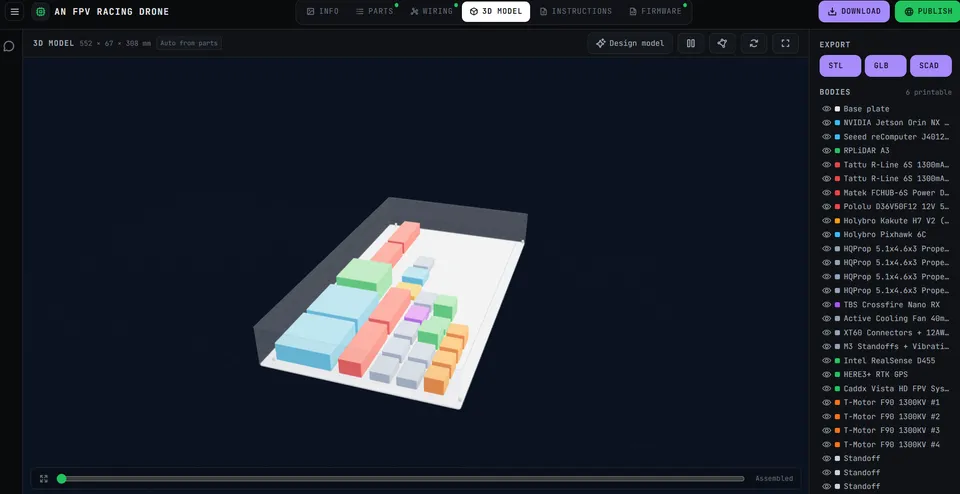This screenshot has height=494, width=960.
Task: Click the green RPLiDAR A3 color swatch
Action: (x=838, y=151)
